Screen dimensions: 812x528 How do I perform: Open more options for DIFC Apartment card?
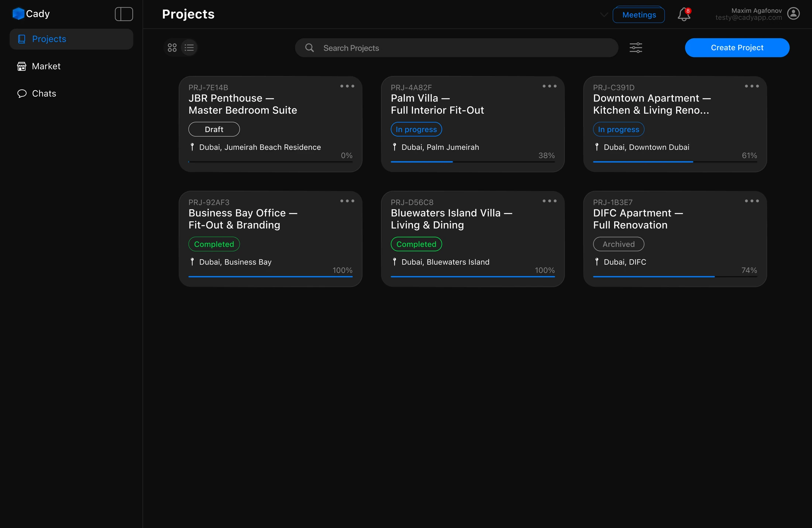751,201
